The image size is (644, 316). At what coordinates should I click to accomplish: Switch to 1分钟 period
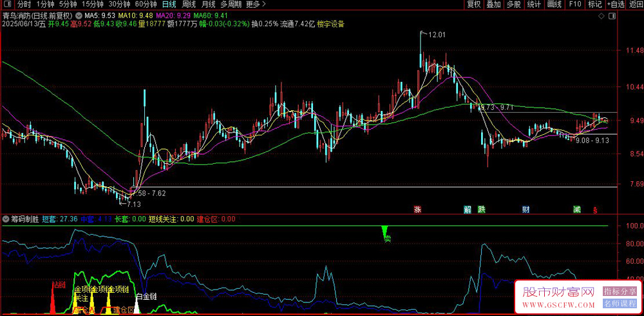pyautogui.click(x=45, y=4)
